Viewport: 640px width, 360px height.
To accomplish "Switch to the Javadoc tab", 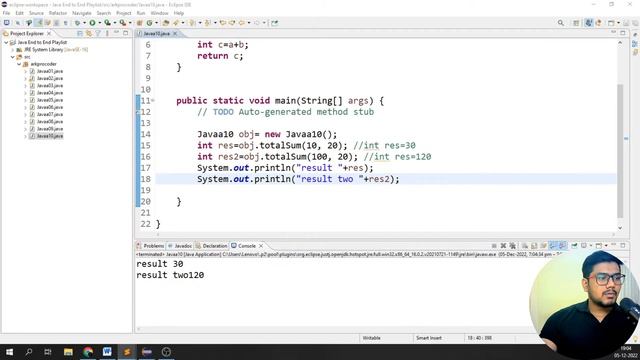I will [x=180, y=246].
